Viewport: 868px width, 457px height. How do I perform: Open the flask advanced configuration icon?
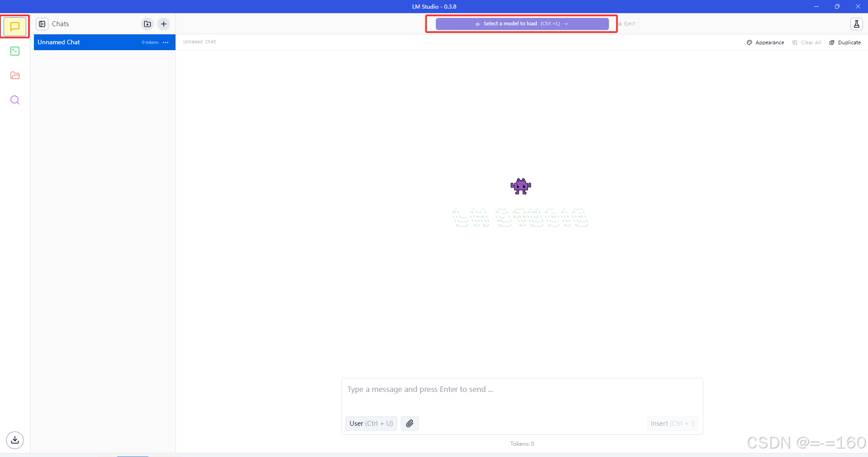(856, 24)
